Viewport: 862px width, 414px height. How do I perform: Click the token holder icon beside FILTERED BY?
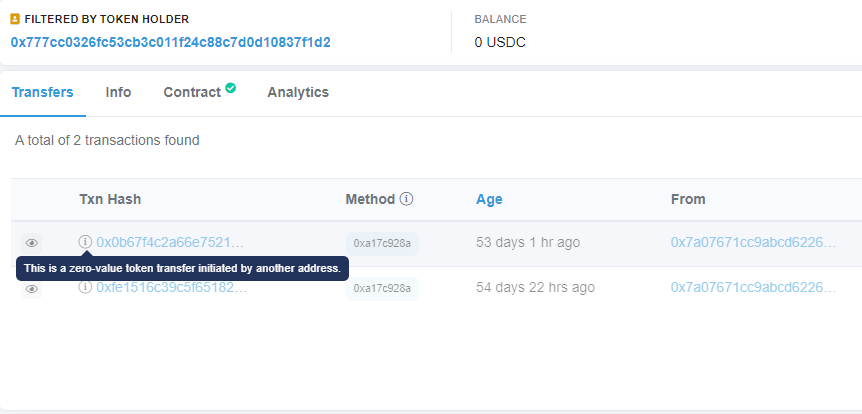(15, 19)
